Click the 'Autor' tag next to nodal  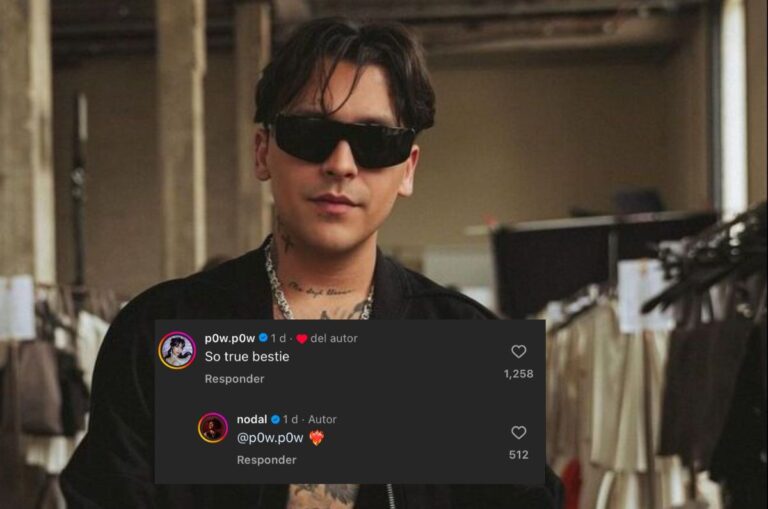pyautogui.click(x=322, y=419)
